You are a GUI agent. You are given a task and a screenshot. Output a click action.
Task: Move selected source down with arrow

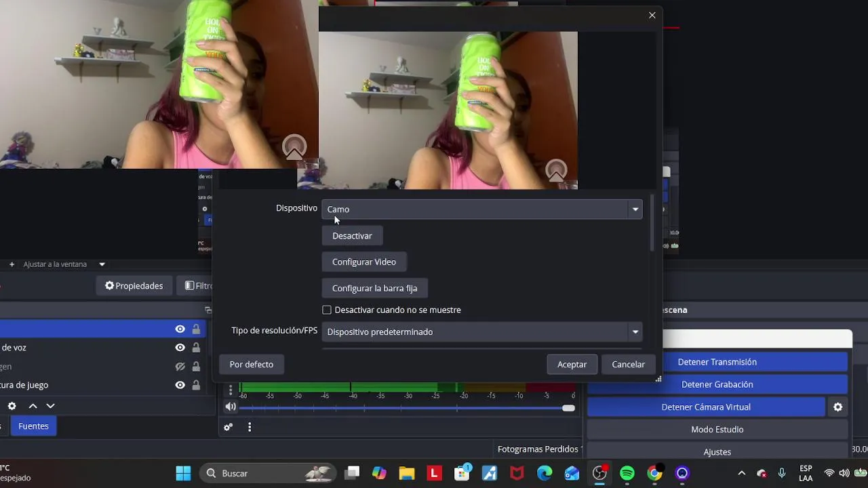click(x=50, y=406)
